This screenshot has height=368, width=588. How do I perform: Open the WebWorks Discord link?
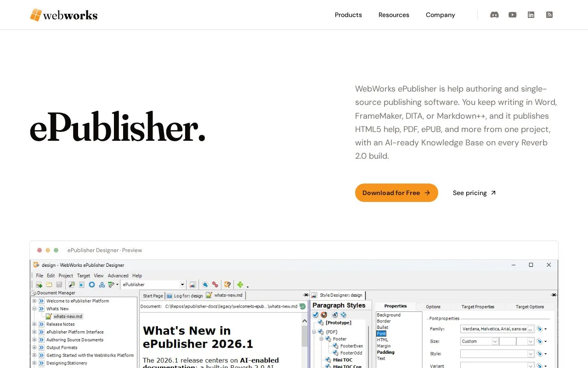(494, 15)
